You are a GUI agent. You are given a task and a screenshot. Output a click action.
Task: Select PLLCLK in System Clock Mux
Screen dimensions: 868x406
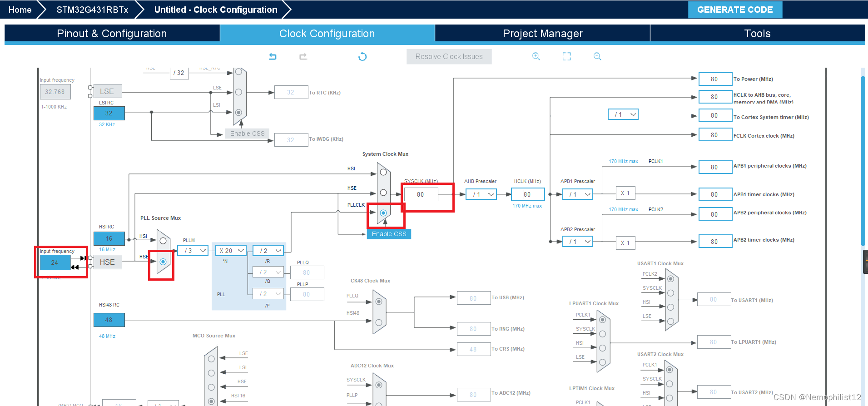coord(383,213)
